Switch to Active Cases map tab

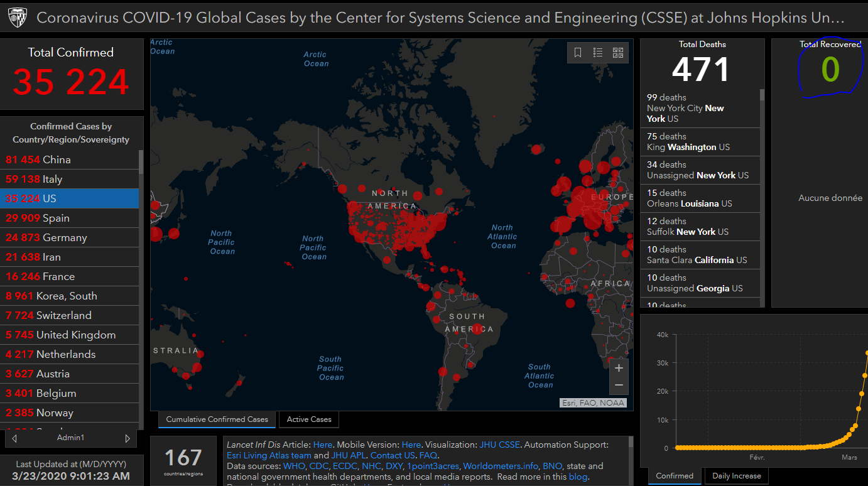coord(309,419)
